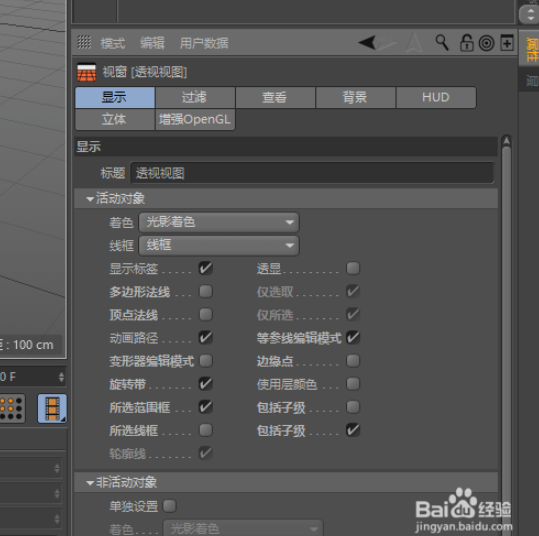Toggle the 显示标签 checkbox
539x536 pixels.
[206, 268]
